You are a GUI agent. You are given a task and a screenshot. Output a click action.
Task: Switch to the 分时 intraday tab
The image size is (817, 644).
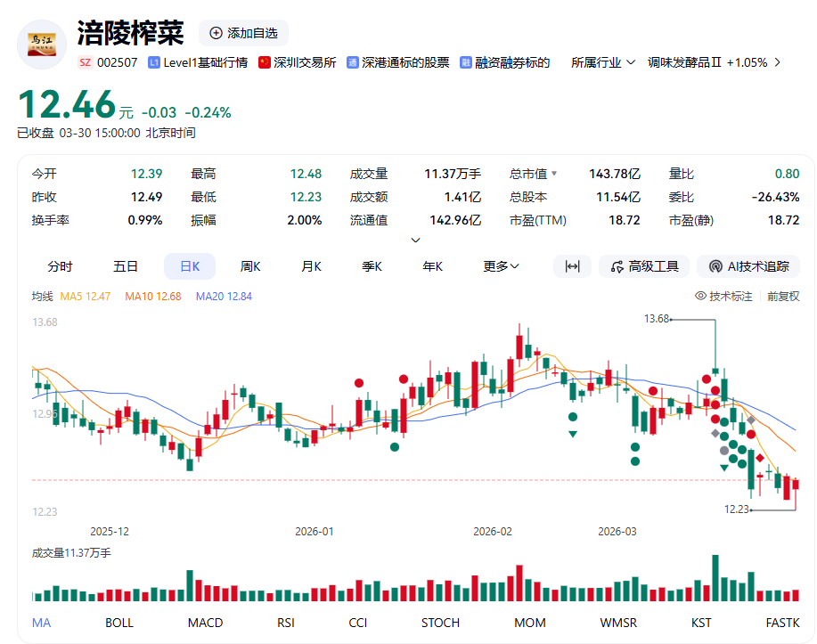59,265
